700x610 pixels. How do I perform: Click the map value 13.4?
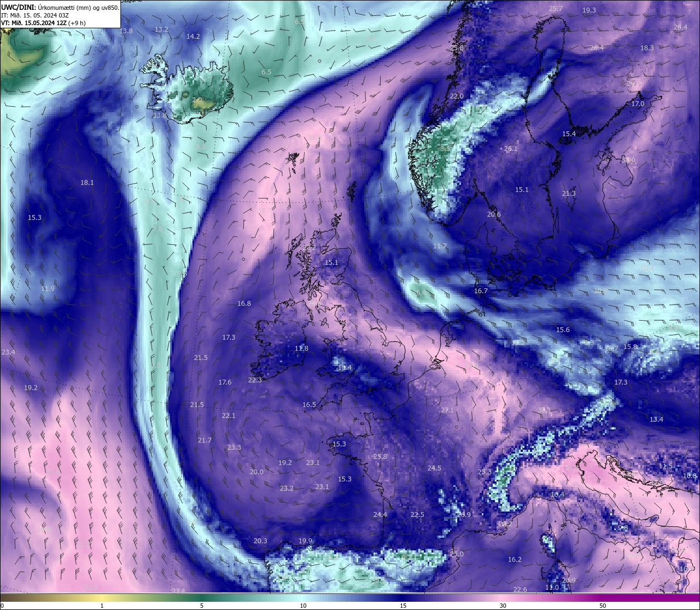656,420
